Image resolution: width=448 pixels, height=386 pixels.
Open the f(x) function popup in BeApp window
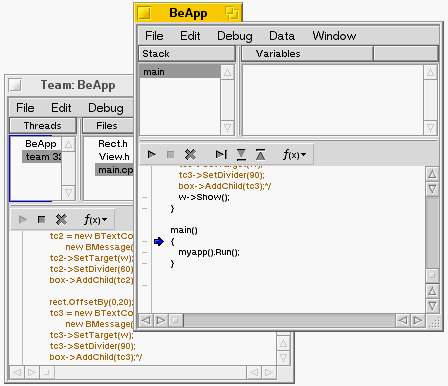point(295,155)
